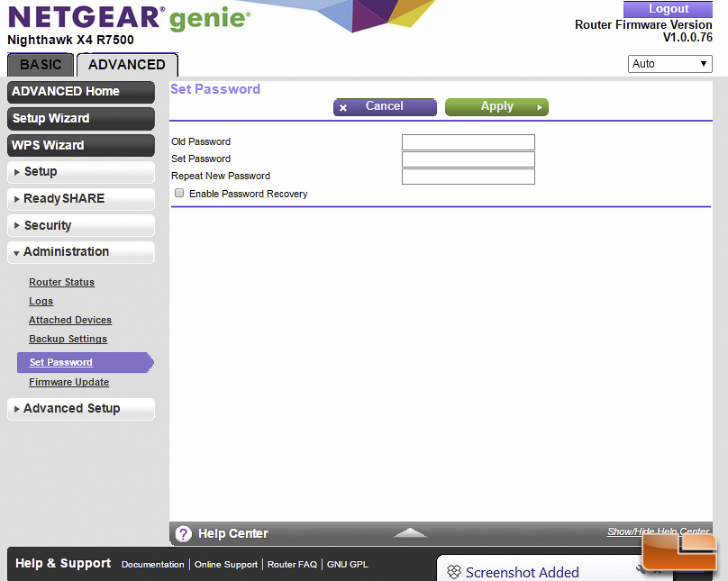Click Show/Hide Help Center link
The image size is (728, 581).
[658, 531]
